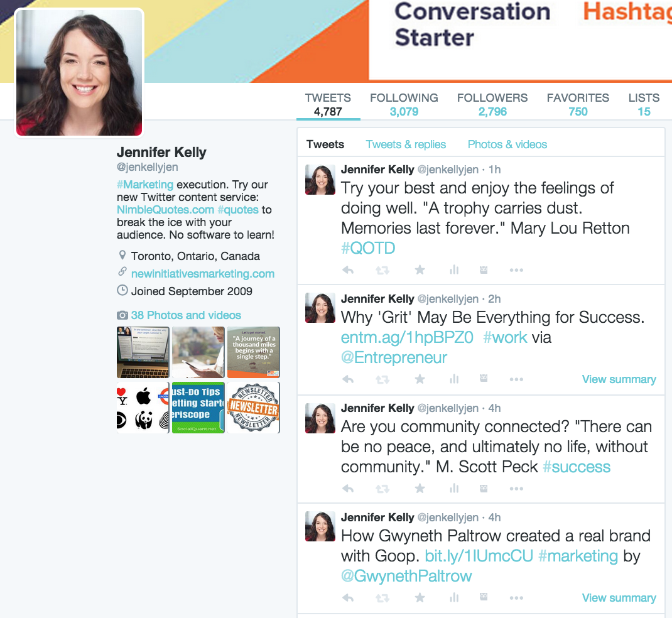This screenshot has height=618, width=672.
Task: Open Followers 2,796 count
Action: click(x=492, y=105)
